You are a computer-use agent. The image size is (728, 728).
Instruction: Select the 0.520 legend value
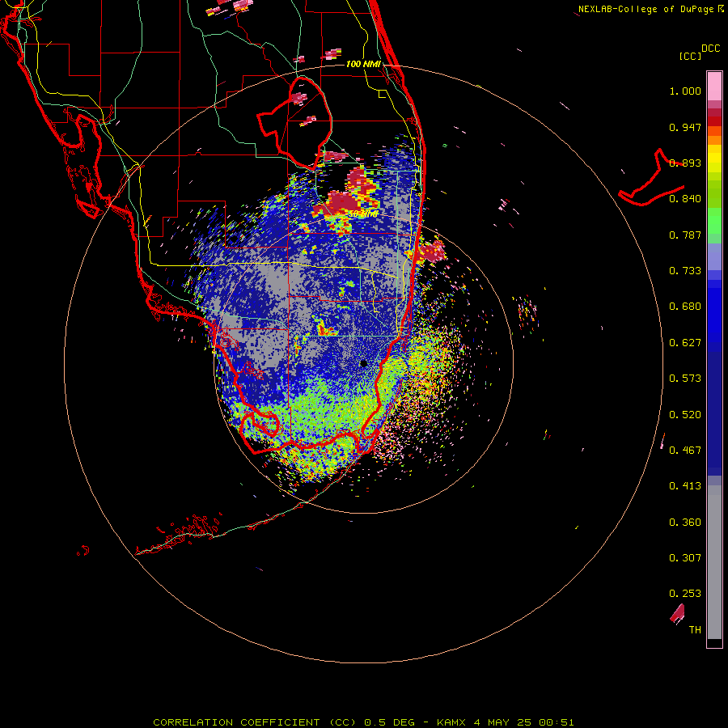tap(685, 415)
